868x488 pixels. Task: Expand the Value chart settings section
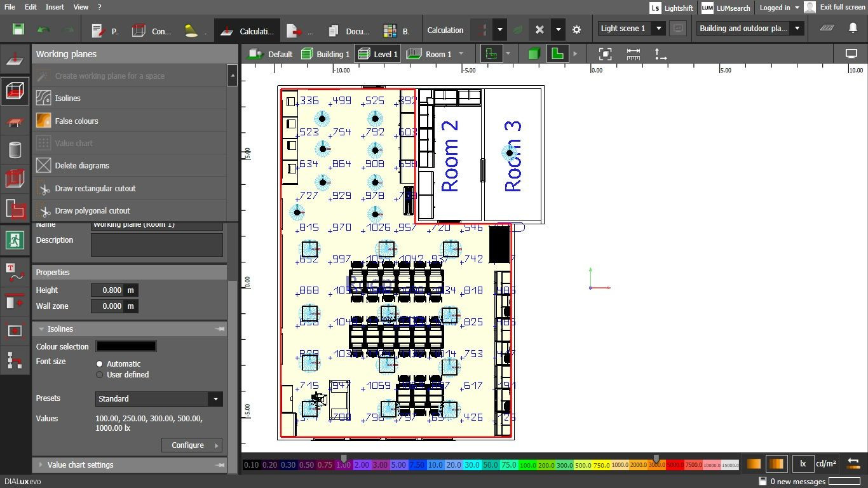(x=80, y=465)
